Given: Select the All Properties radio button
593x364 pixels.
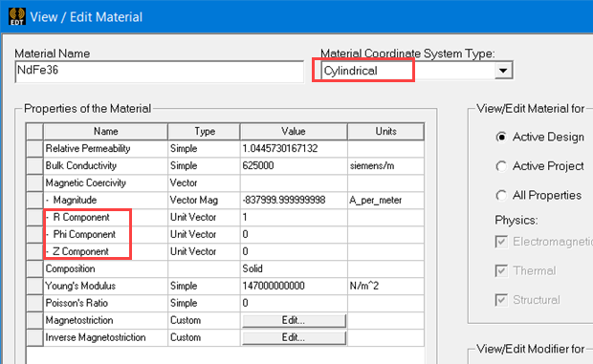Looking at the screenshot, I should (x=501, y=195).
